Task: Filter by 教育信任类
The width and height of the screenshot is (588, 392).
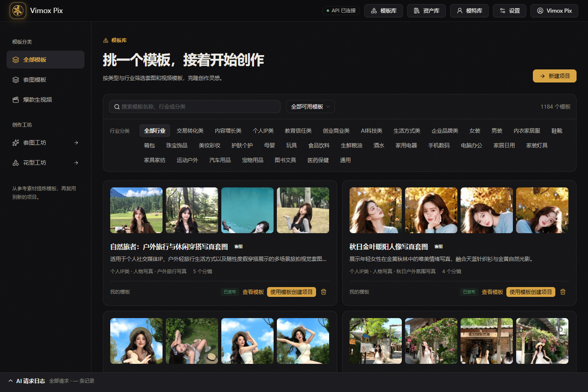Action: (x=298, y=131)
